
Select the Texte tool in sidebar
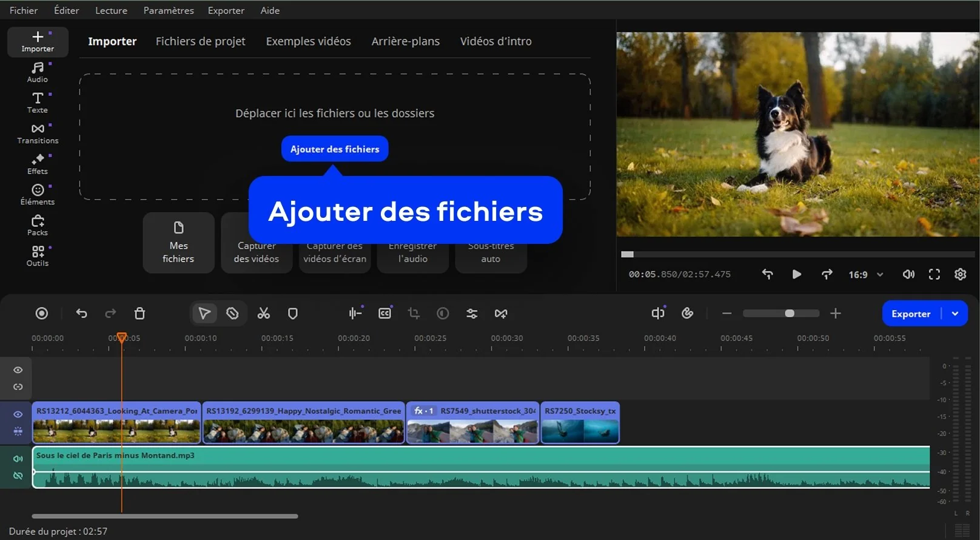click(x=38, y=103)
